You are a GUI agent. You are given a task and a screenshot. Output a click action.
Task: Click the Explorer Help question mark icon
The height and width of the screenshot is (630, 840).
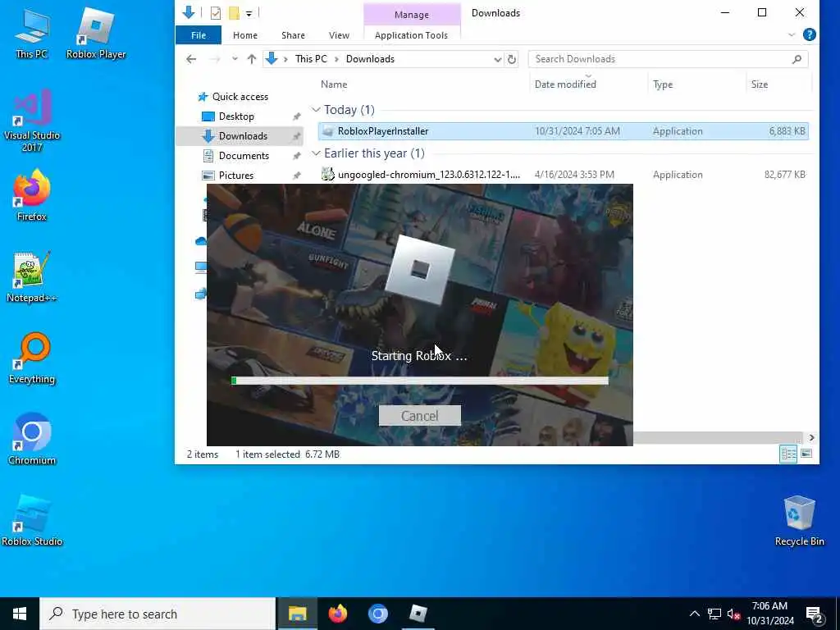(810, 34)
